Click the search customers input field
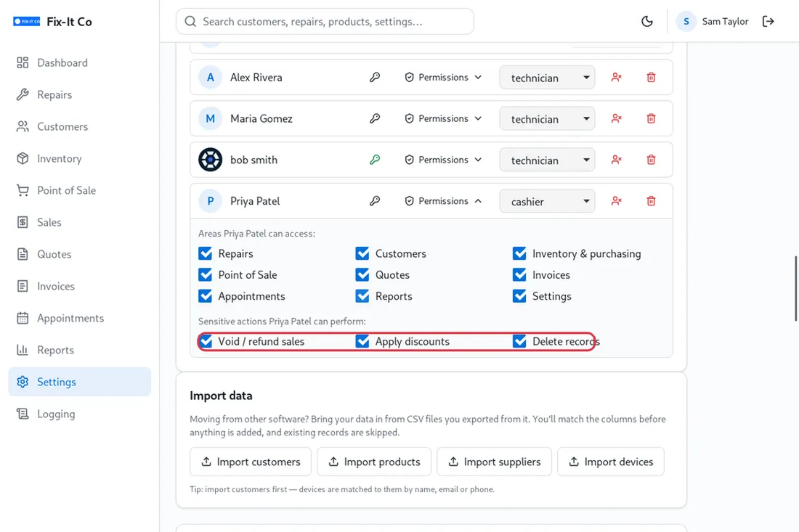The height and width of the screenshot is (532, 799). (x=325, y=21)
